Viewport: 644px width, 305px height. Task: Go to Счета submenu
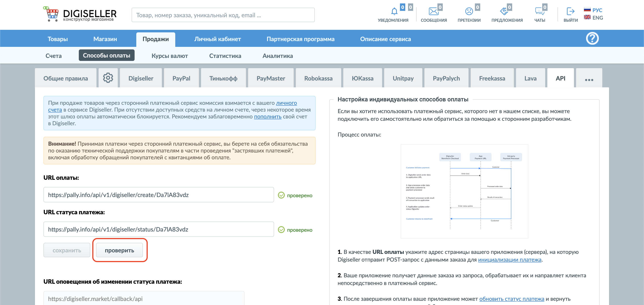pos(53,56)
